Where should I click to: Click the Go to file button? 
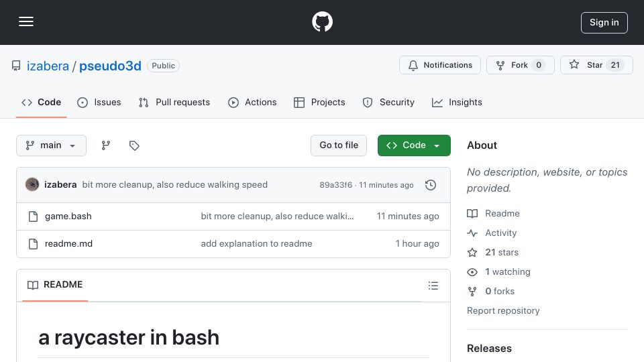pos(339,145)
